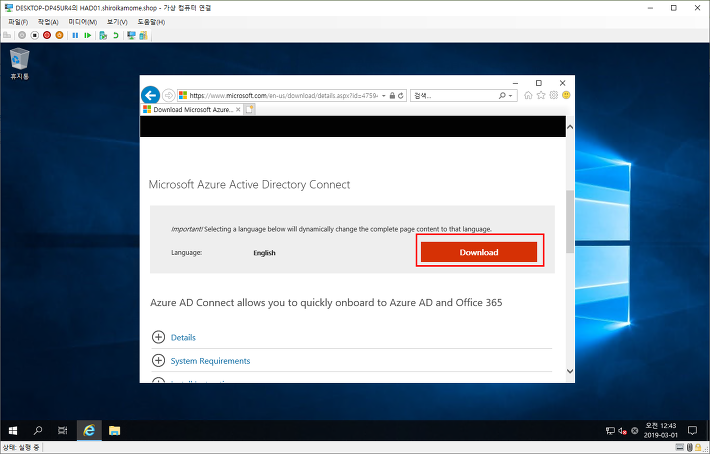Click the smiley feedback icon
The width and height of the screenshot is (710, 454).
[x=566, y=95]
